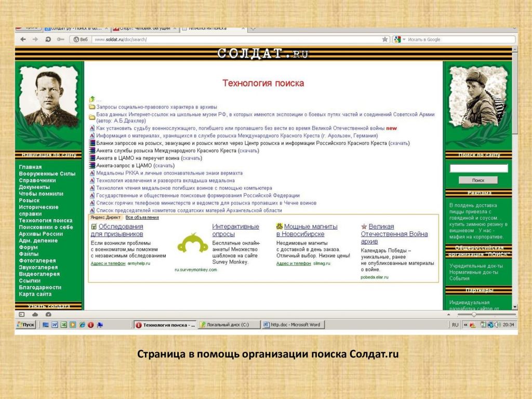
Task: Click the archive icon beside 'Бланки запросов на розыск'
Action: point(92,143)
